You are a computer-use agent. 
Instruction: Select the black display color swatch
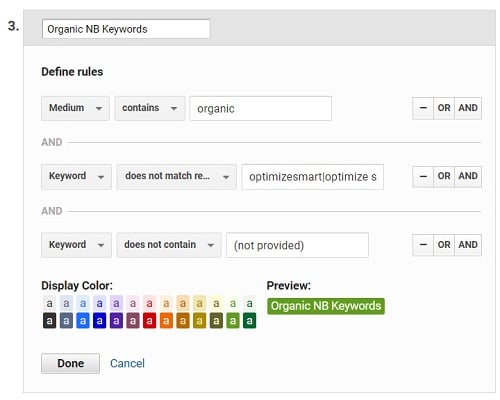49,321
